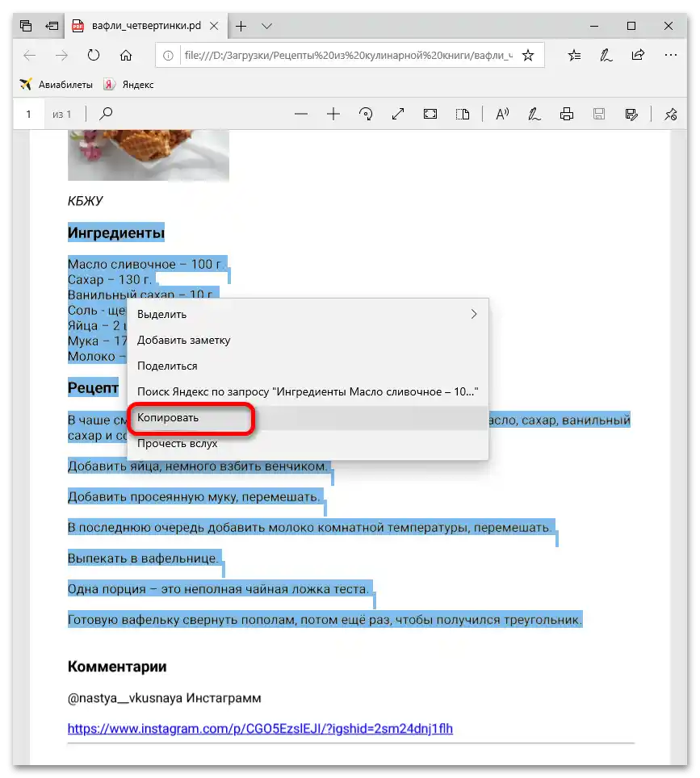The width and height of the screenshot is (700, 778).
Task: Share this page
Action: coord(638,55)
